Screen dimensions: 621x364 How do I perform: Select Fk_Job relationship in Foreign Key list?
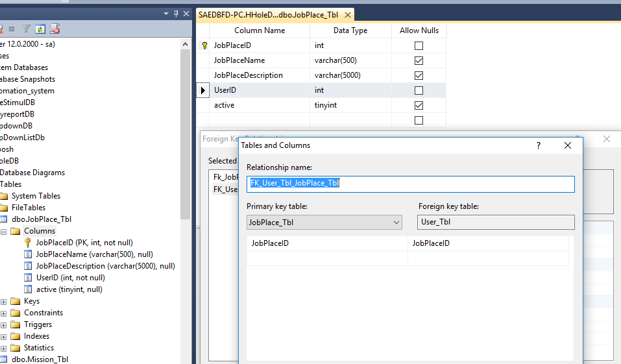(x=225, y=177)
